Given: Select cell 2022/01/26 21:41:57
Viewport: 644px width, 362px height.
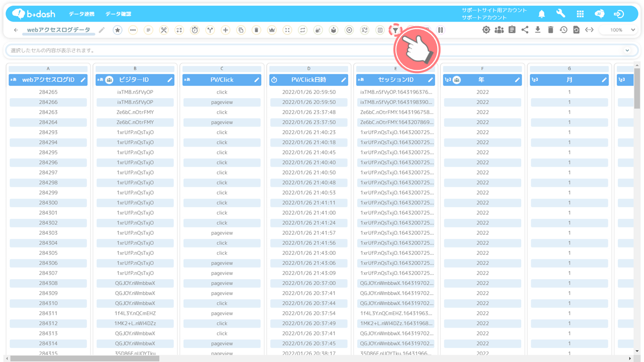Looking at the screenshot, I should 308,233.
